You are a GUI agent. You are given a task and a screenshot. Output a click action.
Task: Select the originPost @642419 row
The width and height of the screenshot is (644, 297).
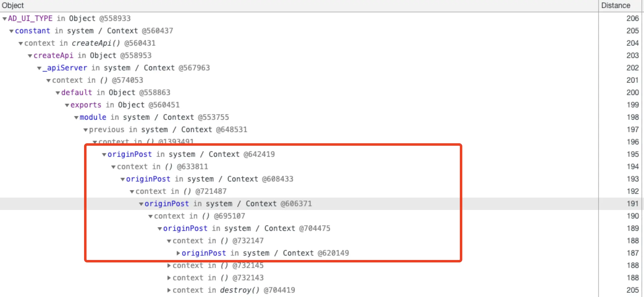coord(191,154)
